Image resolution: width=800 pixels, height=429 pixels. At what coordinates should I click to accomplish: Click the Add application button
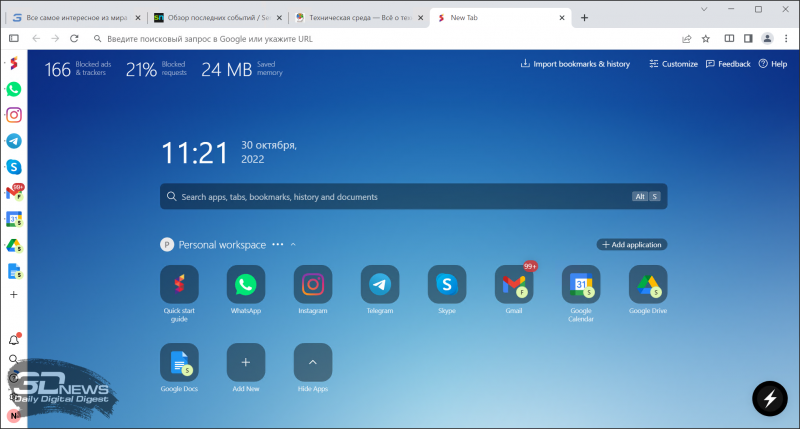pyautogui.click(x=632, y=245)
